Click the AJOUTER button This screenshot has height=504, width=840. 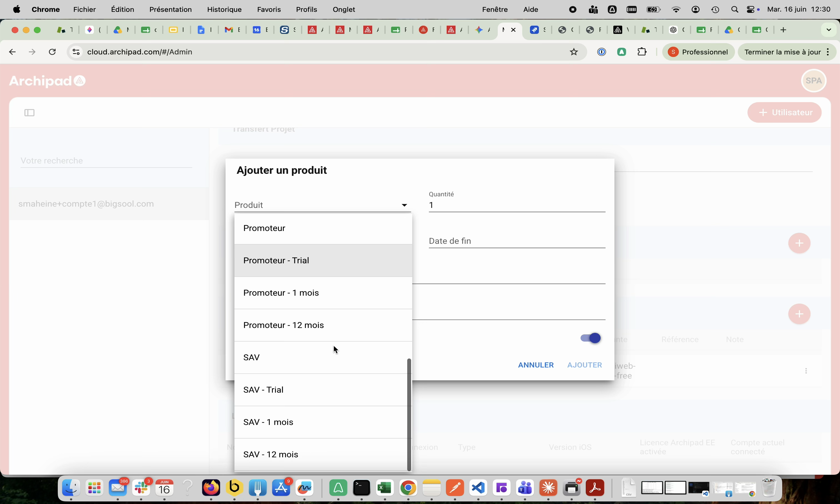tap(584, 365)
